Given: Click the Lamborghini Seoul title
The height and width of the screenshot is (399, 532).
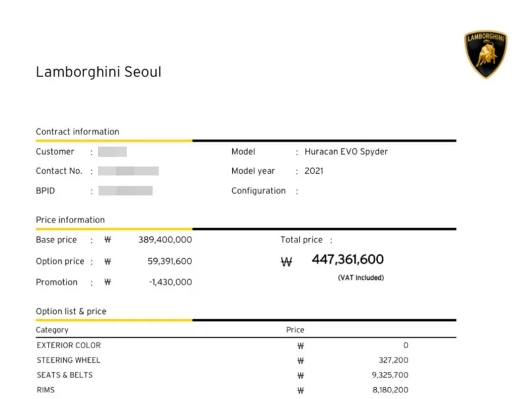Looking at the screenshot, I should (99, 72).
